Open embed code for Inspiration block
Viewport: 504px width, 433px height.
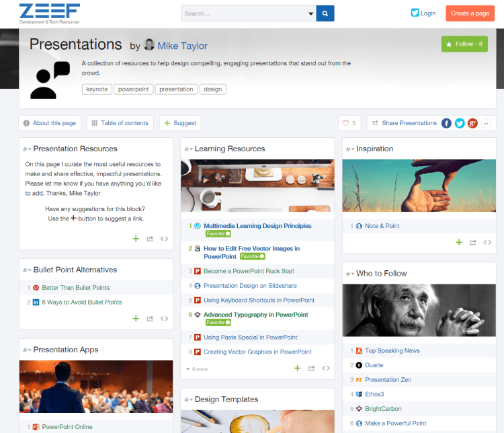[x=487, y=242]
